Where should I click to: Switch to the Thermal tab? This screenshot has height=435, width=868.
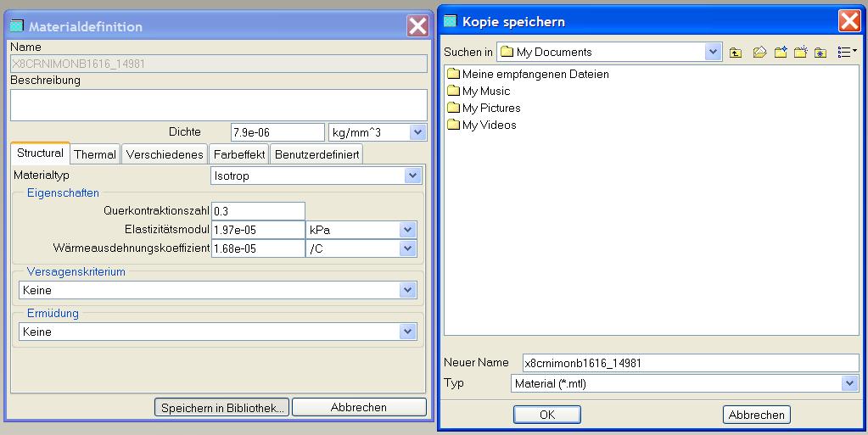[95, 154]
